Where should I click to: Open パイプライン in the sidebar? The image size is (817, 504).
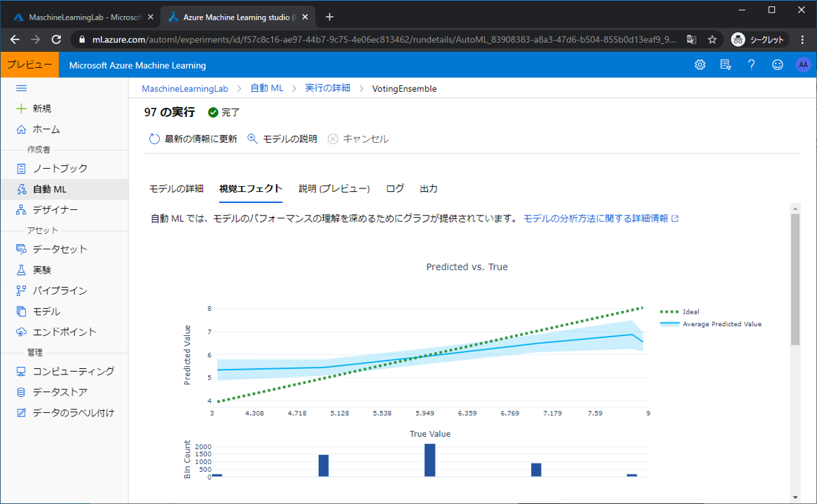[60, 290]
